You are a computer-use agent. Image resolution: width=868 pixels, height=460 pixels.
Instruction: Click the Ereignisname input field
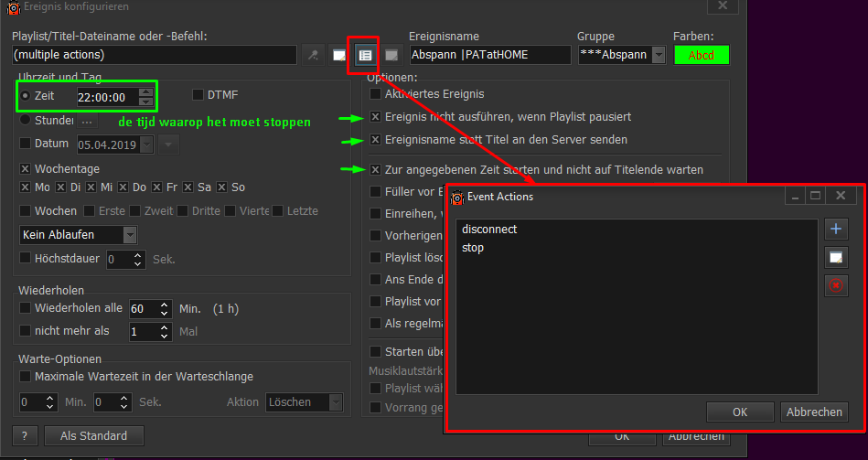[490, 55]
